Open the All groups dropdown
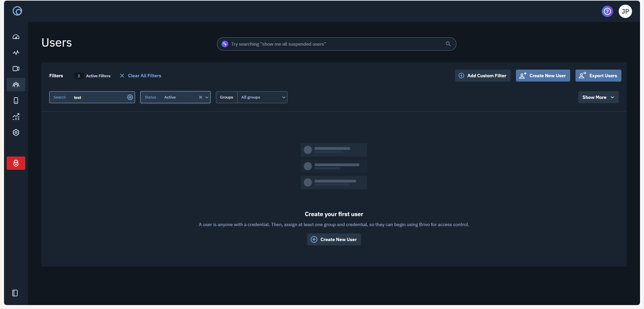The width and height of the screenshot is (644, 309). [x=262, y=97]
